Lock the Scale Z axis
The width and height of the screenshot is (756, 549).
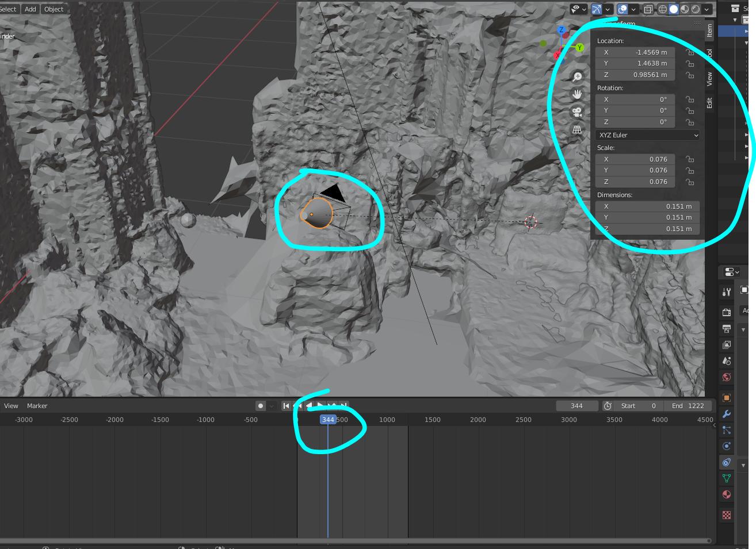point(689,182)
